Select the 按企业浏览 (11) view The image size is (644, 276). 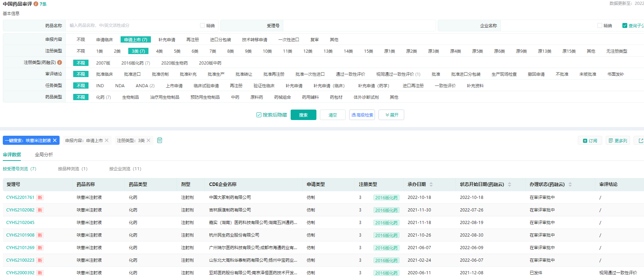point(125,169)
